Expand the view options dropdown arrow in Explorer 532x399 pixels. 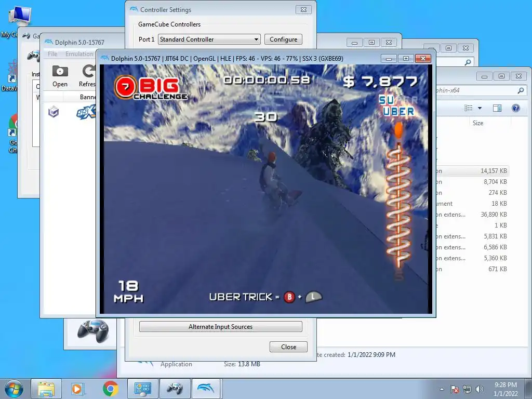coord(480,108)
